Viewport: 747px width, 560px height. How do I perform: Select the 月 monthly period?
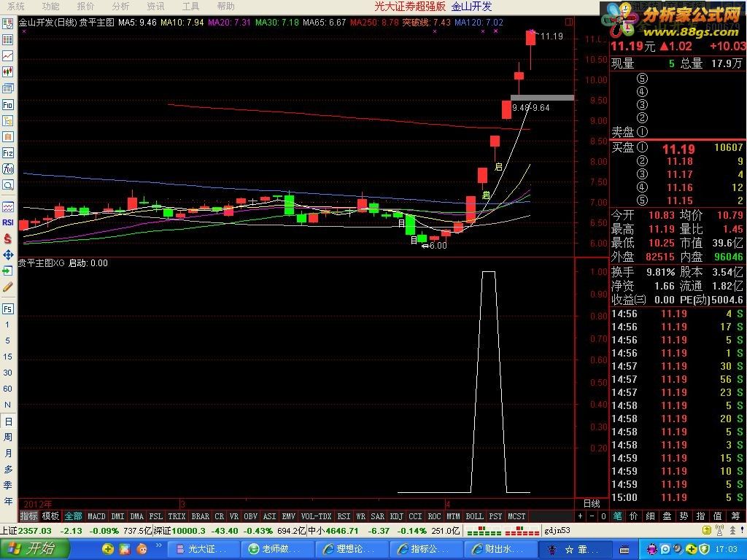(x=8, y=454)
